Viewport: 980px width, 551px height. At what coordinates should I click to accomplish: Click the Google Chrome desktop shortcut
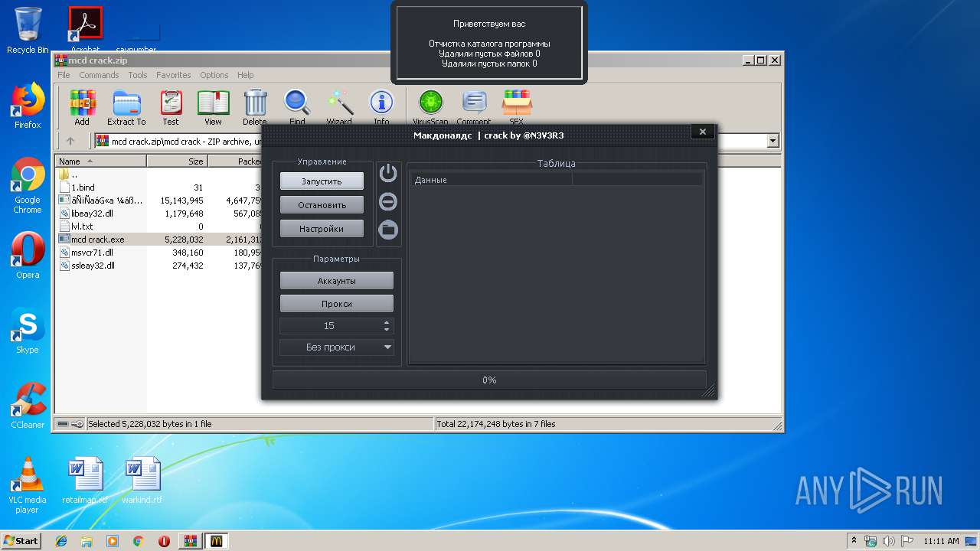(x=28, y=185)
